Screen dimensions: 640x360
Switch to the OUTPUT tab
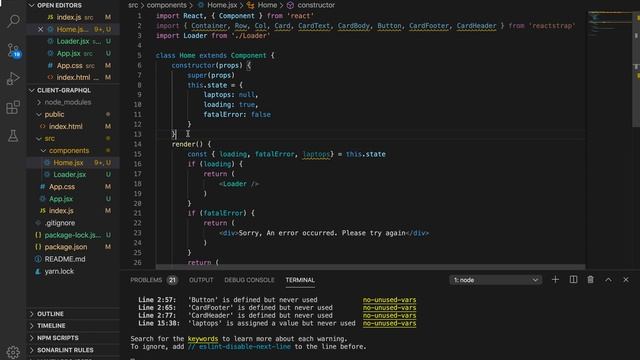[x=201, y=280]
